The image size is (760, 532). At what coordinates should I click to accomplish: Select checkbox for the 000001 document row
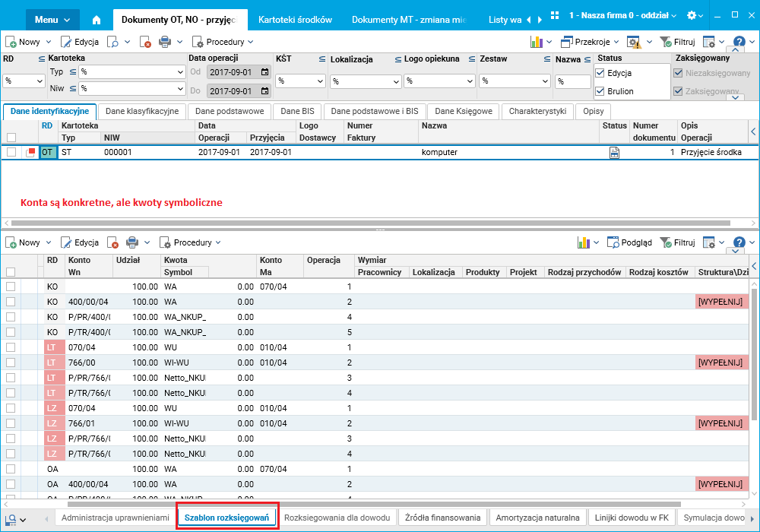click(11, 152)
